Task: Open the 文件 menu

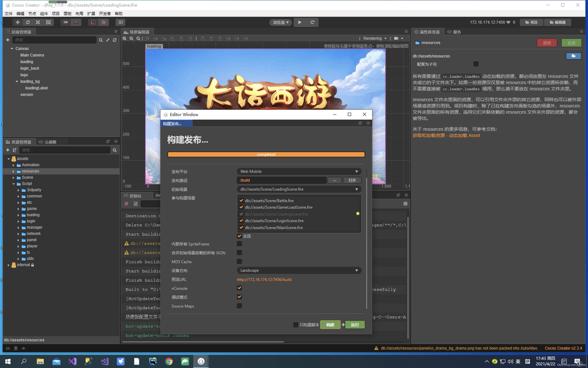Action: tap(9, 14)
